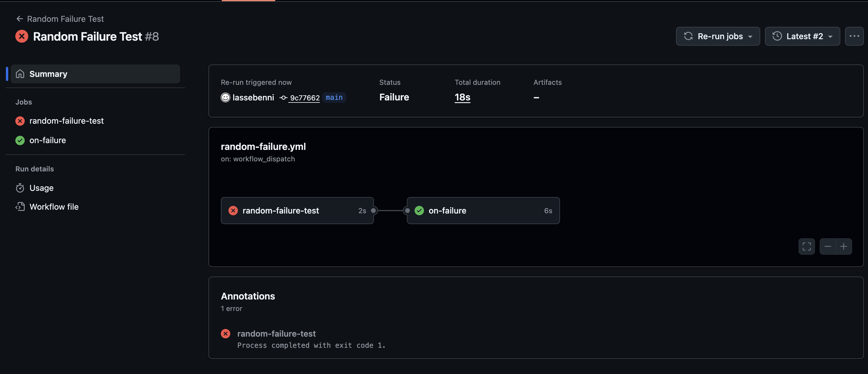Screen dimensions: 868x374
Task: Open commit 9c77662
Action: click(x=305, y=98)
